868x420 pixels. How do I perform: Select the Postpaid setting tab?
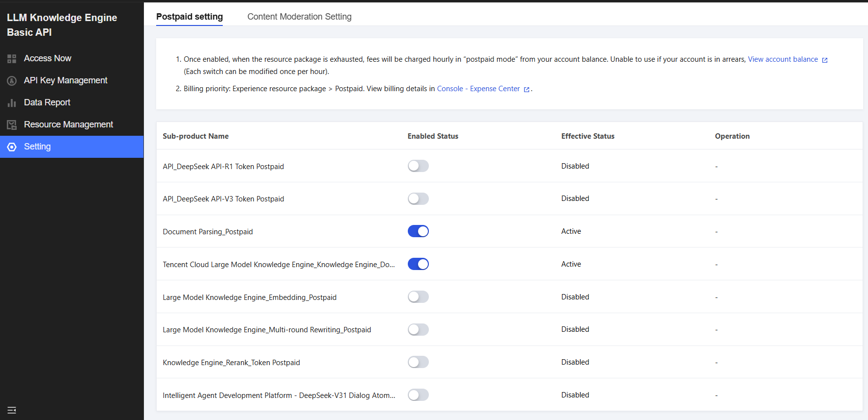coord(189,17)
